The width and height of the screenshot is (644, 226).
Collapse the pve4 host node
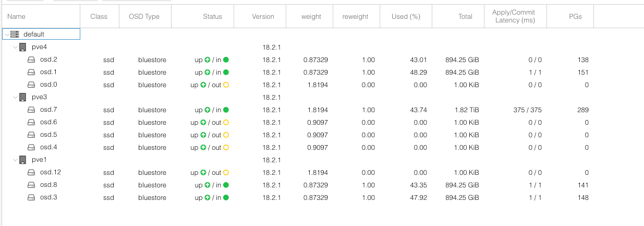tap(15, 47)
